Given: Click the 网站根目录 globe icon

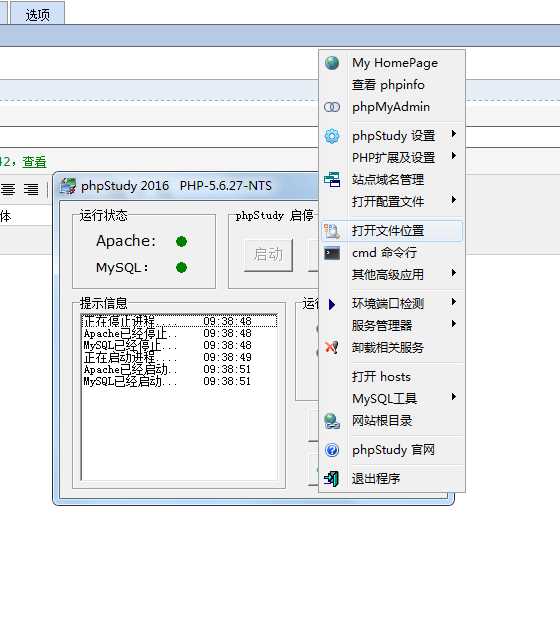Looking at the screenshot, I should pyautogui.click(x=332, y=421).
